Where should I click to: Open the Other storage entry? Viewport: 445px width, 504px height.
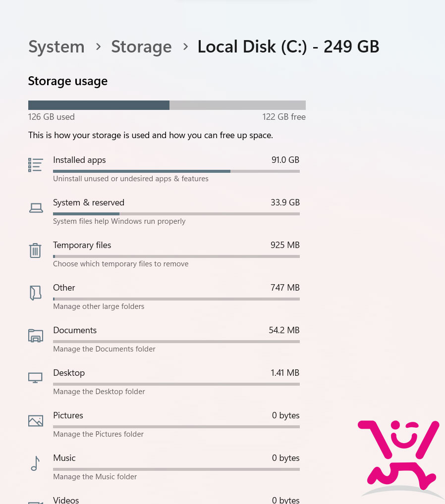tap(176, 297)
